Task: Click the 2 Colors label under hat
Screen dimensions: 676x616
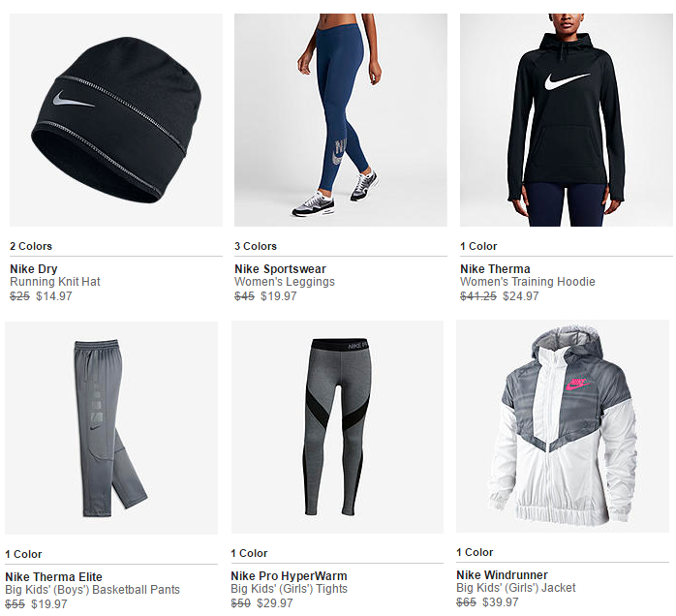Action: point(31,246)
